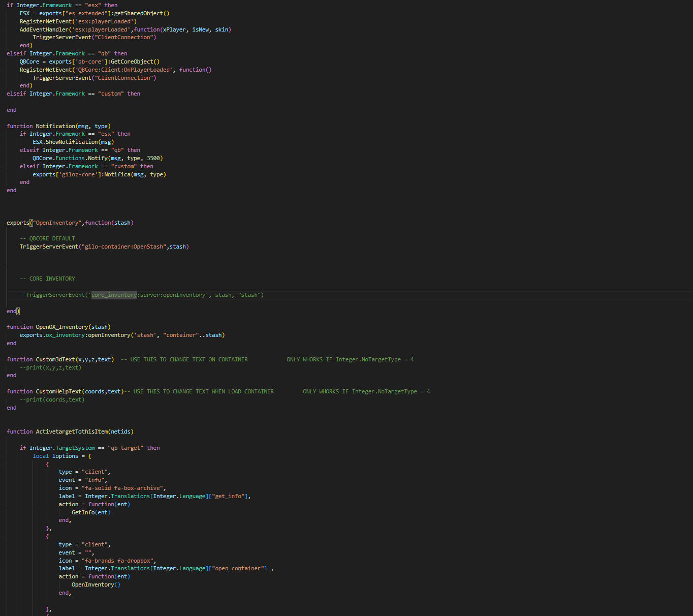Viewport: 693px width, 616px height.
Task: Click the empty event = "" value
Action: tap(88, 552)
